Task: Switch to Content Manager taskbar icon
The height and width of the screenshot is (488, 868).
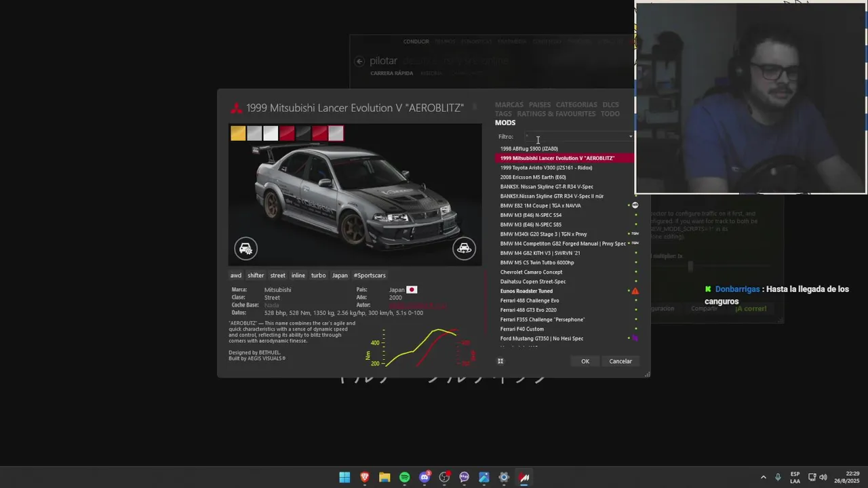Action: click(524, 477)
